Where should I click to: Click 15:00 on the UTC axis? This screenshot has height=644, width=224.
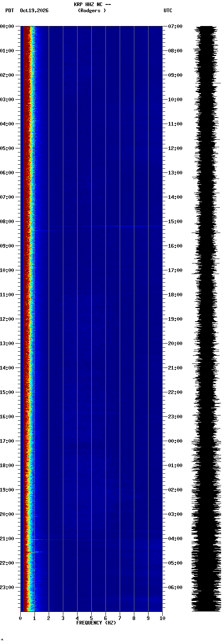[175, 222]
